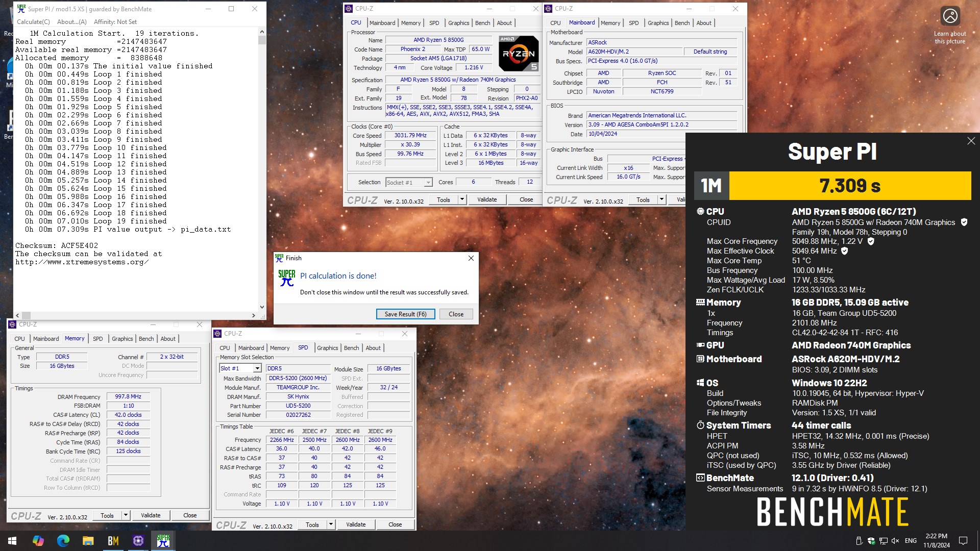Click the Affinity: Not Set menu
This screenshot has height=551, width=980.
click(115, 22)
